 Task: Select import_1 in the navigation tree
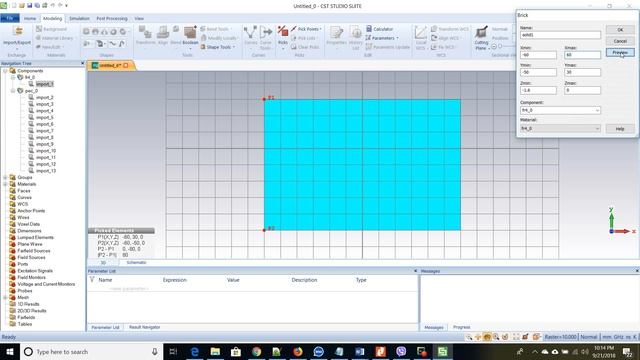(44, 84)
